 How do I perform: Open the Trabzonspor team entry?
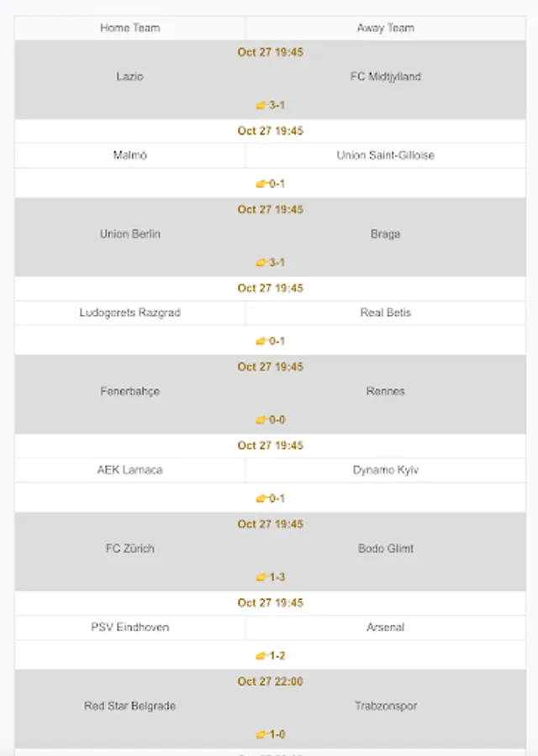(x=386, y=706)
